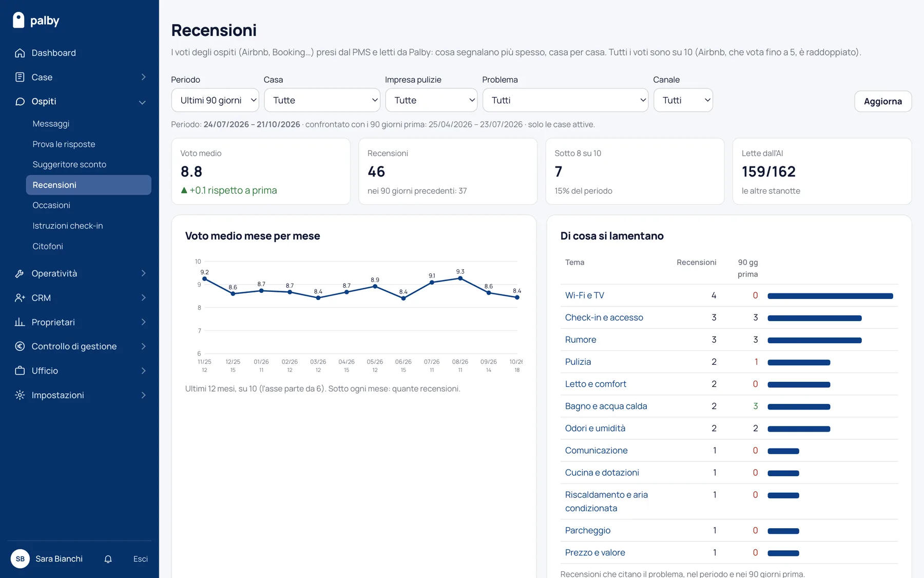Image resolution: width=924 pixels, height=578 pixels.
Task: Open Occasioni in sidebar
Action: pyautogui.click(x=51, y=205)
